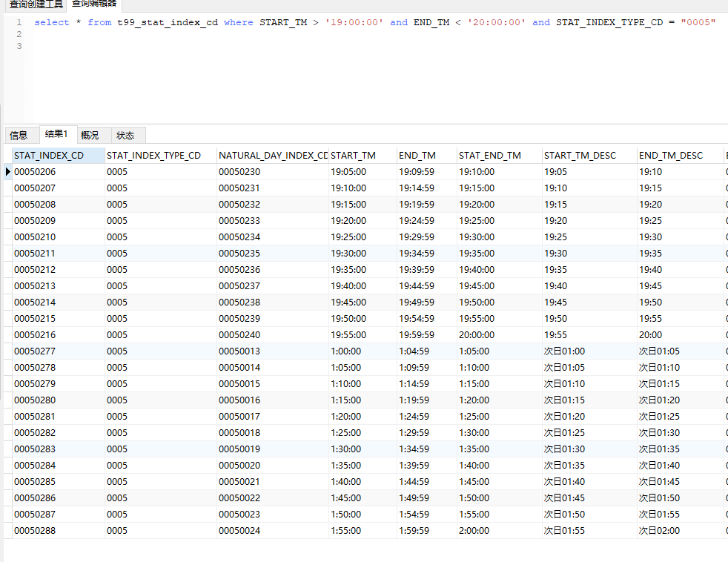Viewport: 728px width, 562px height.
Task: Click the END_TM column header
Action: 427,156
